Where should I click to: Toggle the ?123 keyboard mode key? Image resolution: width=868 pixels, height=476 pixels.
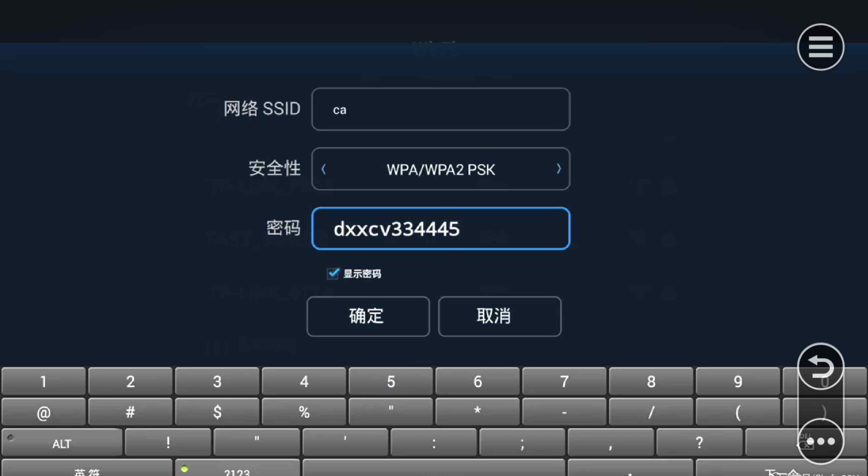point(237,468)
